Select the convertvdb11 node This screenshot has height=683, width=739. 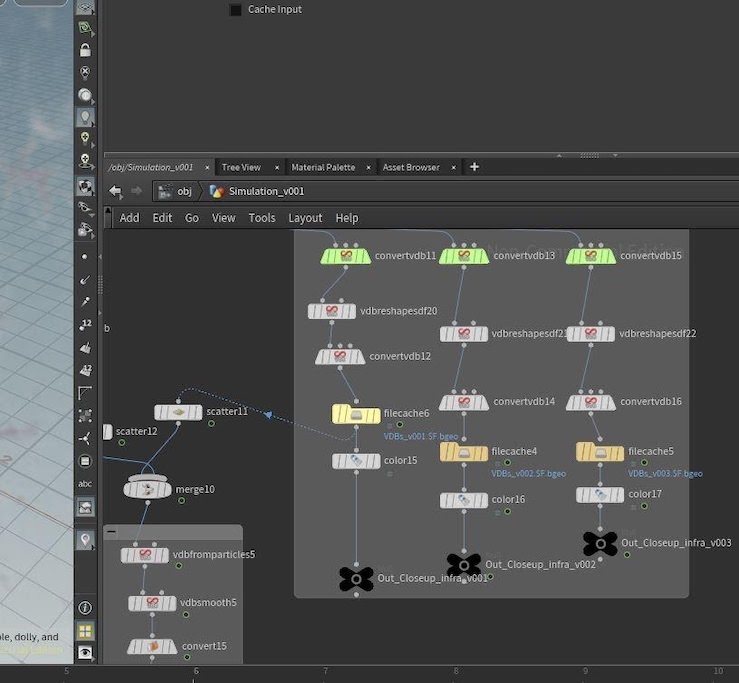pos(345,256)
